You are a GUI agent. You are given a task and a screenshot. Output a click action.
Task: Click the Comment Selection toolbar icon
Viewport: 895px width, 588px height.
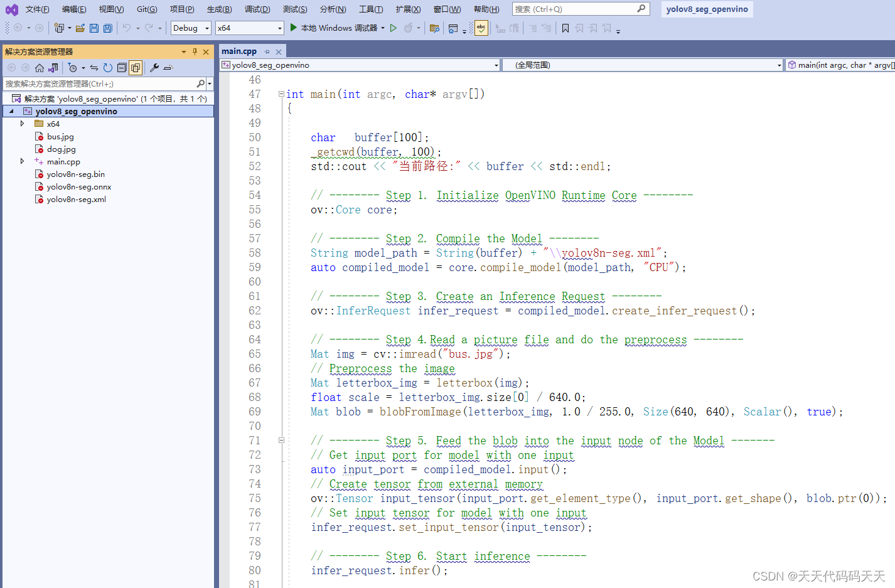[533, 28]
